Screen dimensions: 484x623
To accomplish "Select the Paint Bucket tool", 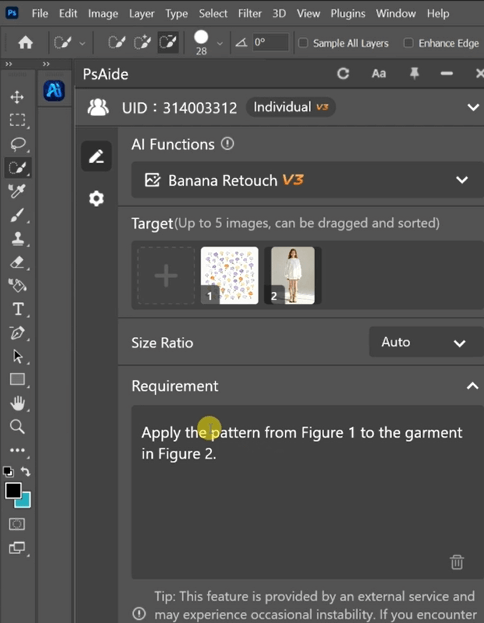I will pyautogui.click(x=17, y=285).
